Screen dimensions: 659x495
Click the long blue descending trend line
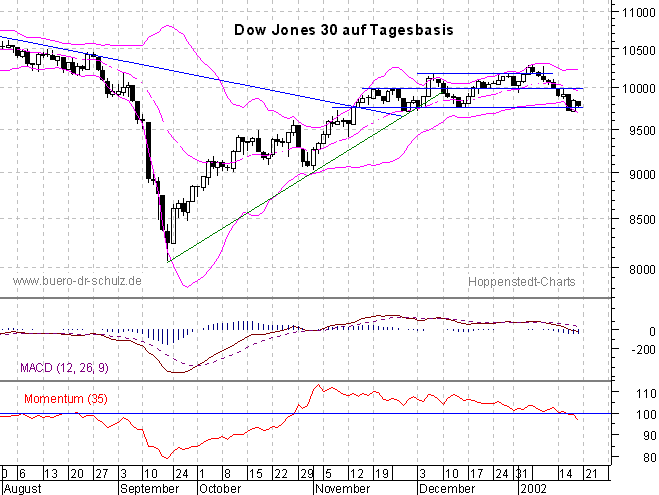202,77
